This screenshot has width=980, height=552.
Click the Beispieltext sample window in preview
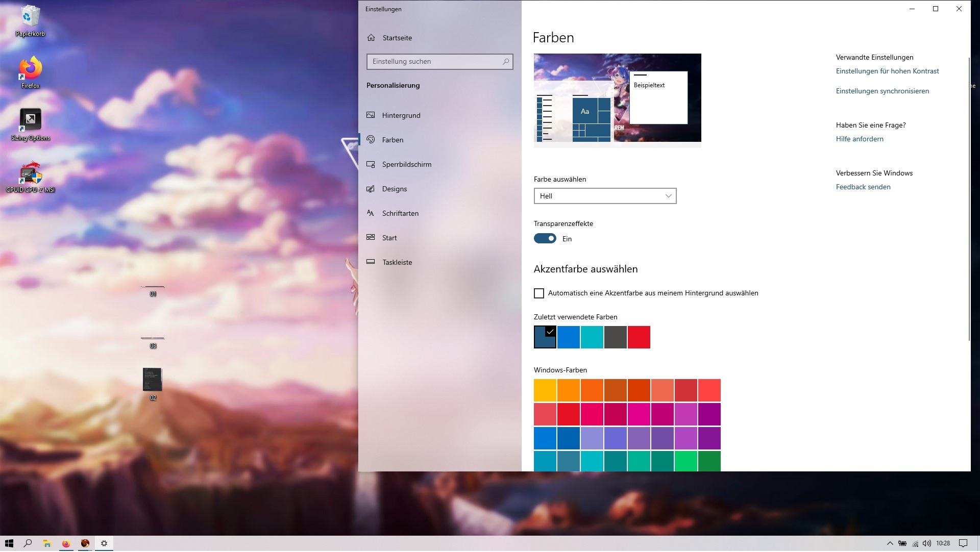[x=658, y=97]
